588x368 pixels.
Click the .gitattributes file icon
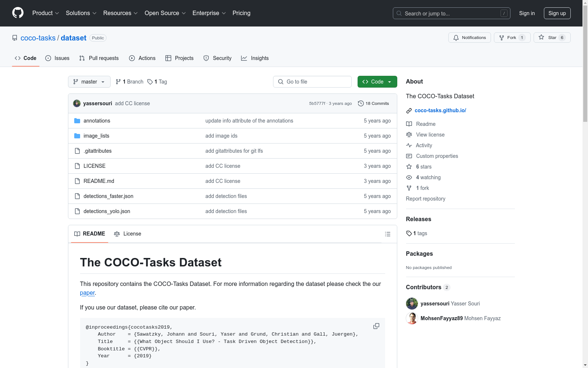[77, 151]
